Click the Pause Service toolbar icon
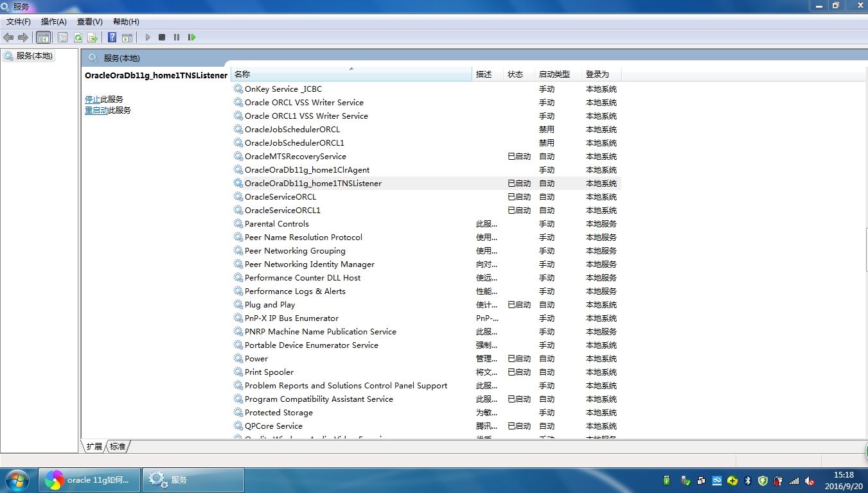The height and width of the screenshot is (493, 868). coord(177,37)
